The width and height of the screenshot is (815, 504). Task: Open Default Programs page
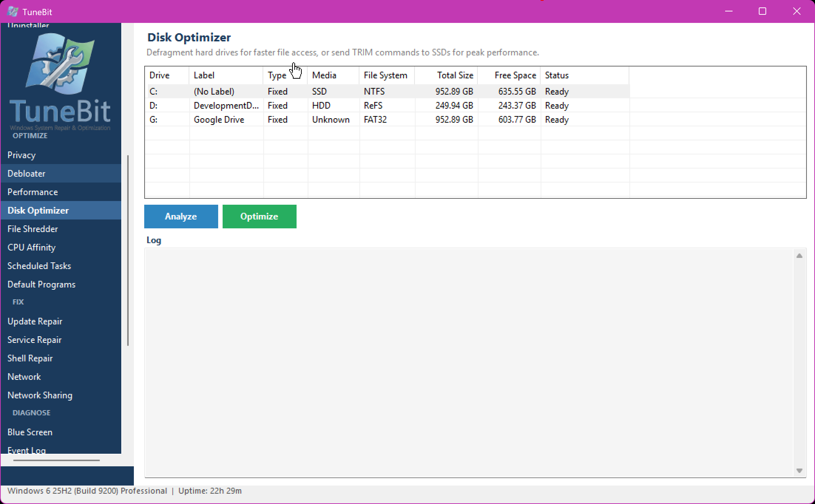click(61, 284)
